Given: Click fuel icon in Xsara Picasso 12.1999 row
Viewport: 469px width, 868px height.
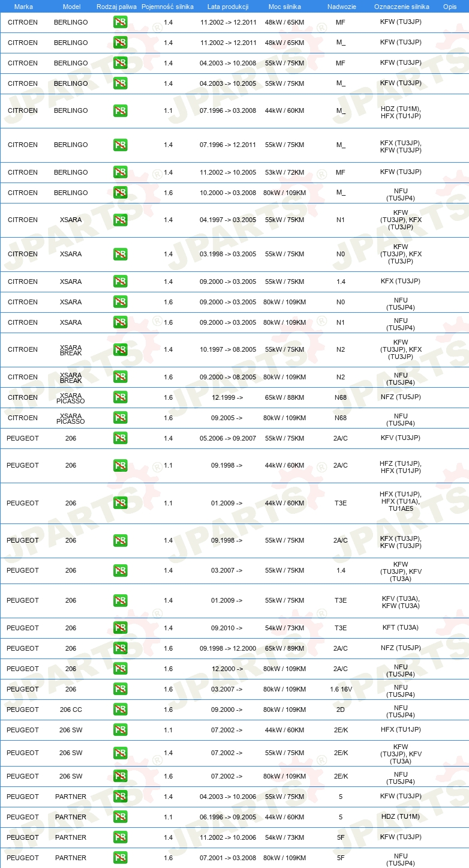Looking at the screenshot, I should 121,397.
